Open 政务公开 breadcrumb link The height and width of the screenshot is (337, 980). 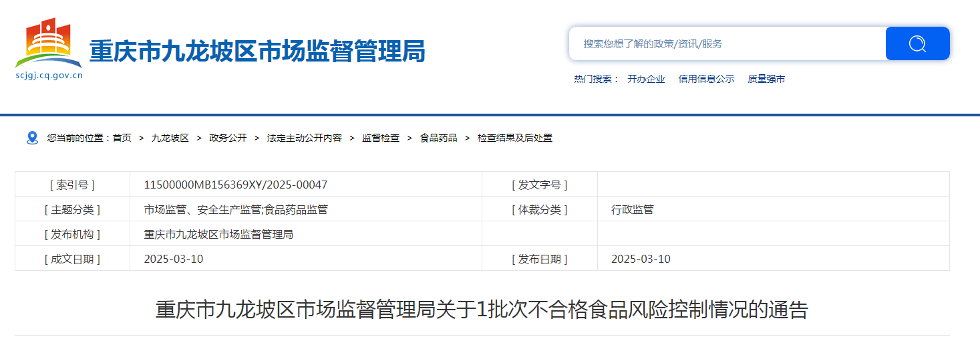pyautogui.click(x=228, y=138)
